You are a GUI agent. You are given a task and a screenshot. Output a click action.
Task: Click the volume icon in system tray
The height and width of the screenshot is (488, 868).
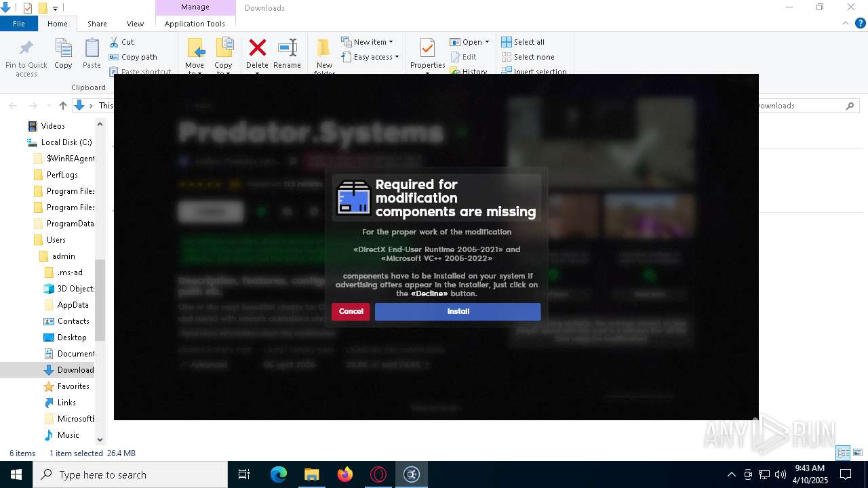pyautogui.click(x=780, y=474)
